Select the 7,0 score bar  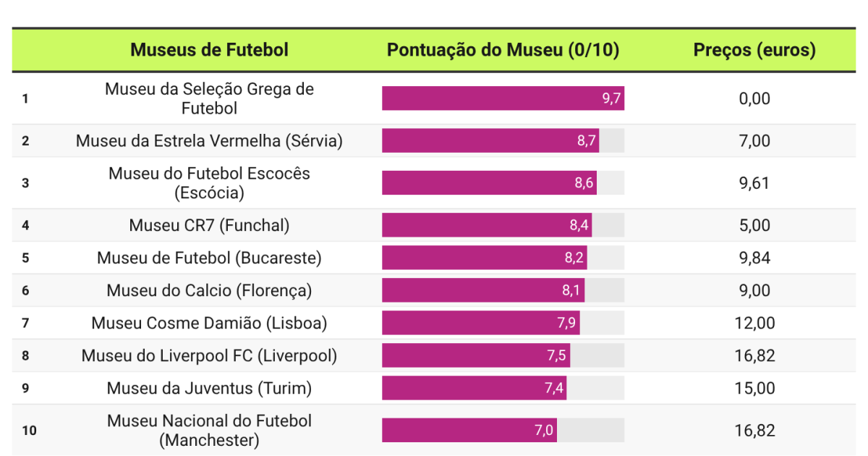[469, 430]
